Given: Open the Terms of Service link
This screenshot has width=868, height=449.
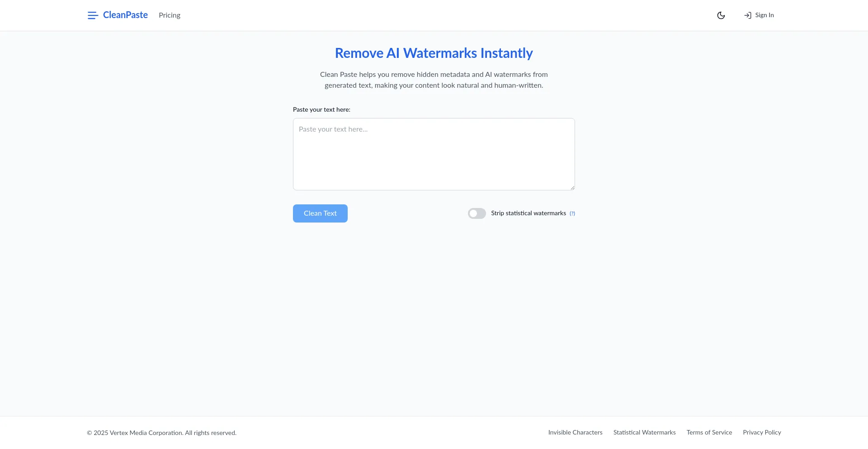Looking at the screenshot, I should (709, 433).
